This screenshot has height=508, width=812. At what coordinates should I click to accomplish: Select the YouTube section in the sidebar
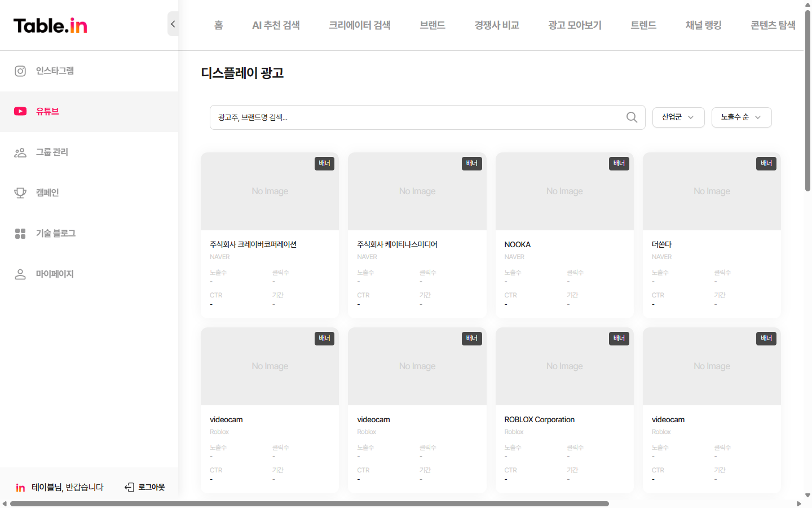pos(48,111)
